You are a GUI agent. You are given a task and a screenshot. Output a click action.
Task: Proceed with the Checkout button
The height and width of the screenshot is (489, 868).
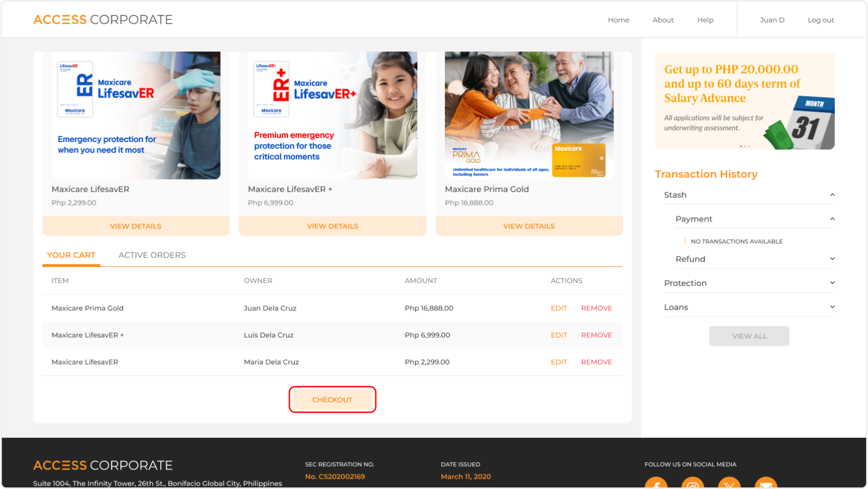(332, 399)
